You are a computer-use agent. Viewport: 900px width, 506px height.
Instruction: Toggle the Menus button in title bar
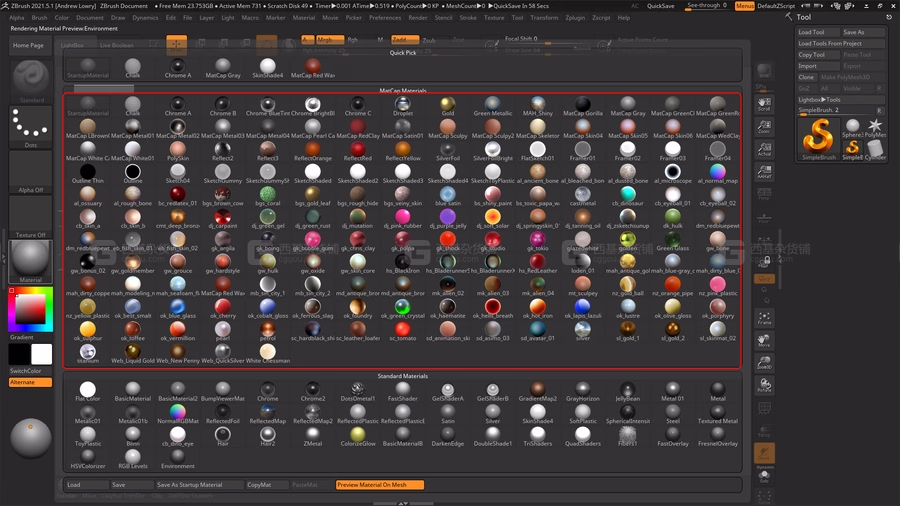pyautogui.click(x=744, y=6)
